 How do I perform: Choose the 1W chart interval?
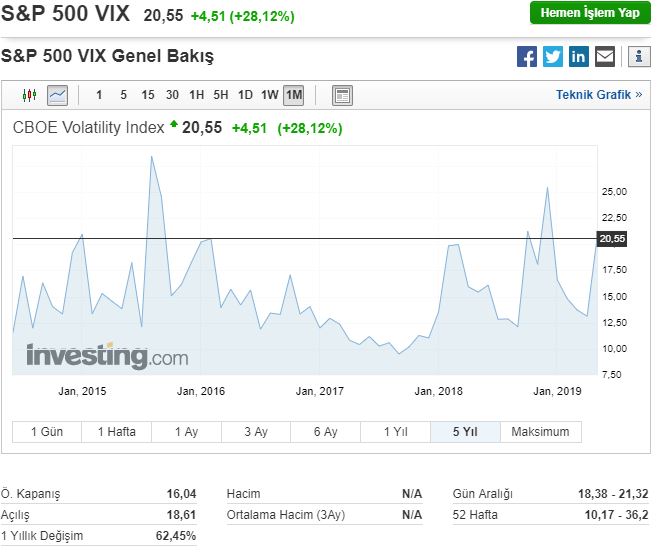click(270, 95)
